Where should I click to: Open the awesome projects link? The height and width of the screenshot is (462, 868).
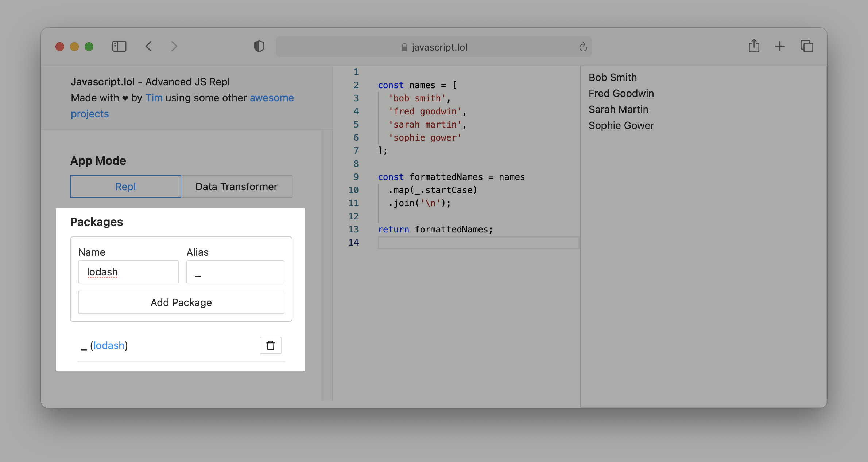tap(182, 106)
